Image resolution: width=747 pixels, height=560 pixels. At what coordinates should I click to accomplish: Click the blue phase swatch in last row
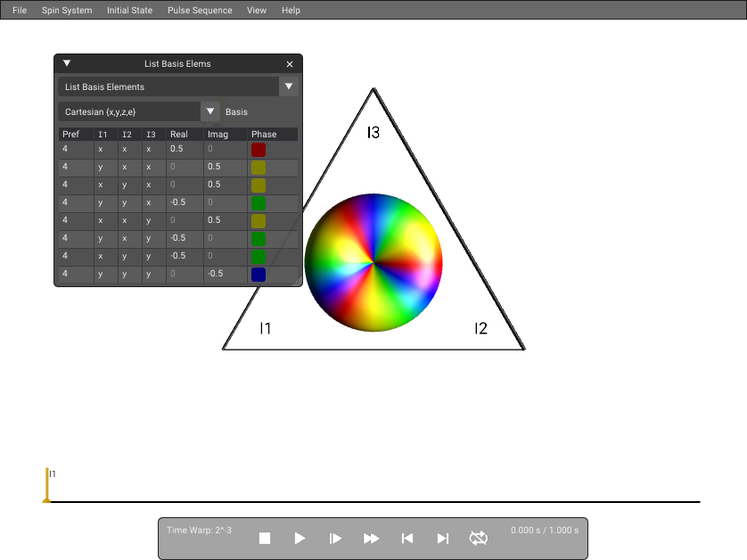tap(259, 275)
